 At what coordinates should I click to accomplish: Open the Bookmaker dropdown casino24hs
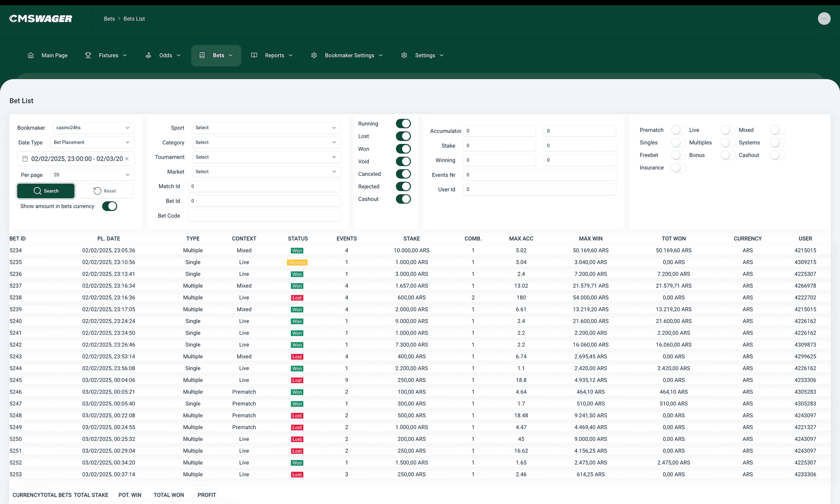point(94,128)
